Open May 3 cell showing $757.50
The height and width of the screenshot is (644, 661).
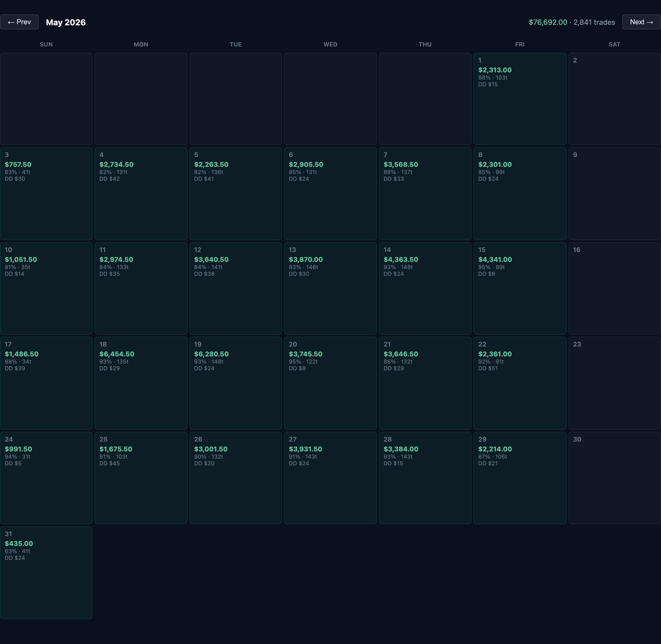click(x=46, y=193)
